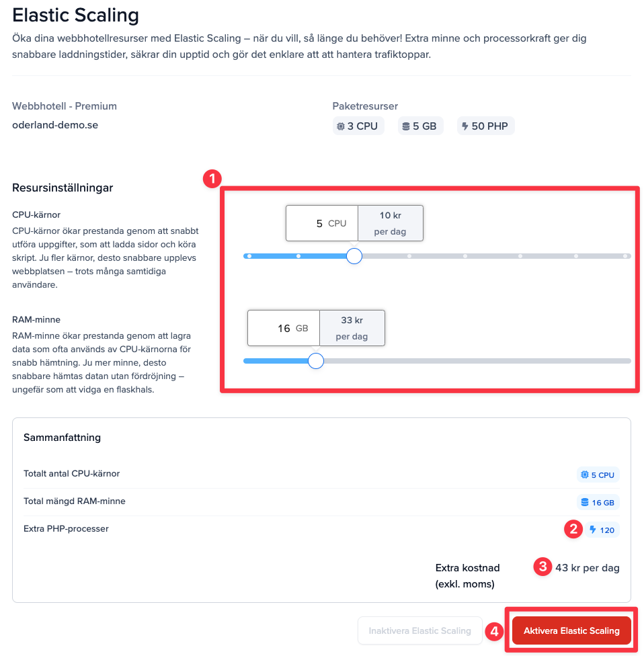Click red annotation marker number 1
644x656 pixels.
pyautogui.click(x=212, y=179)
